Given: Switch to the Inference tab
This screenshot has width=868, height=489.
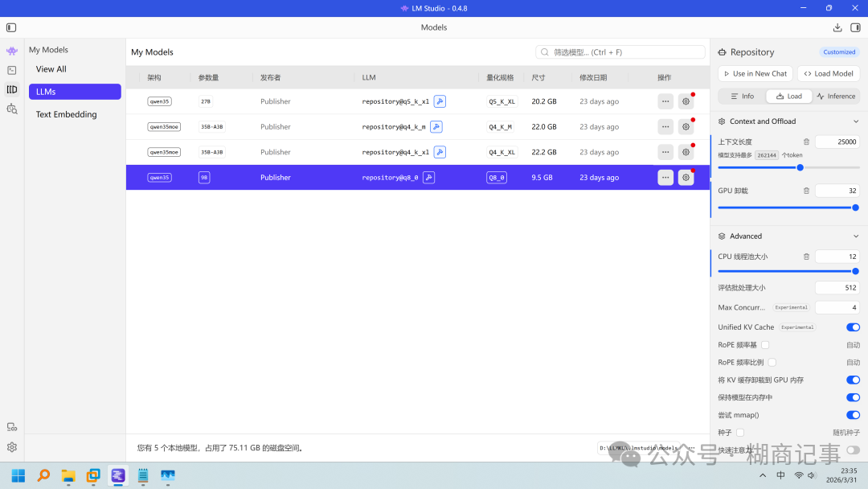Looking at the screenshot, I should [836, 97].
